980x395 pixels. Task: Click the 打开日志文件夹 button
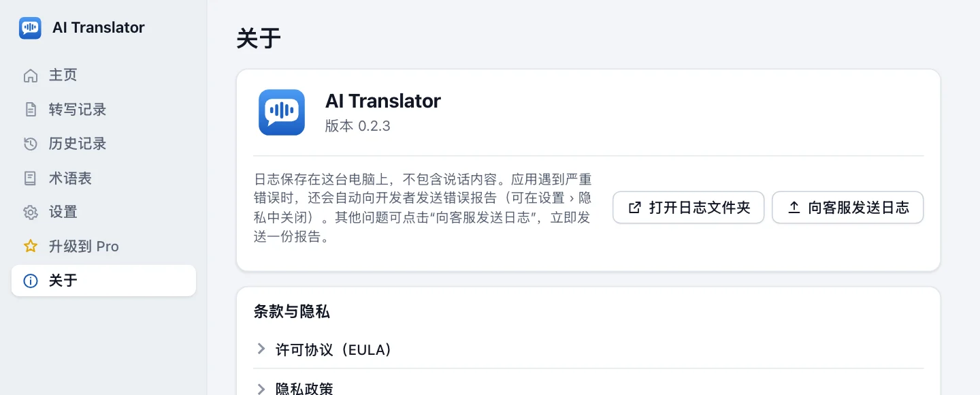[689, 208]
